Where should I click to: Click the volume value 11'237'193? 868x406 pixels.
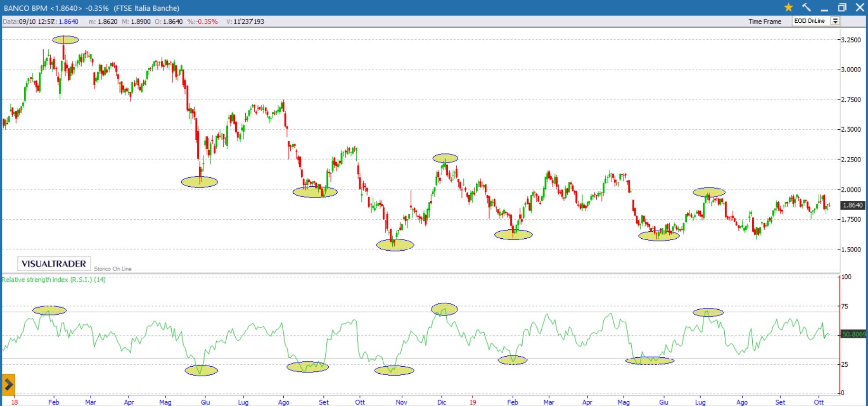[x=245, y=21]
